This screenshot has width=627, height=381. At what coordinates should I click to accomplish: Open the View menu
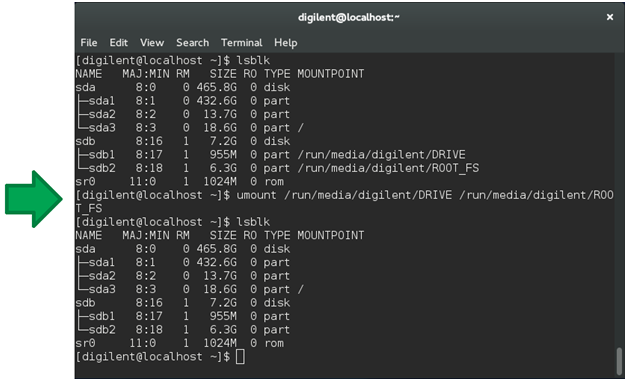tap(152, 42)
